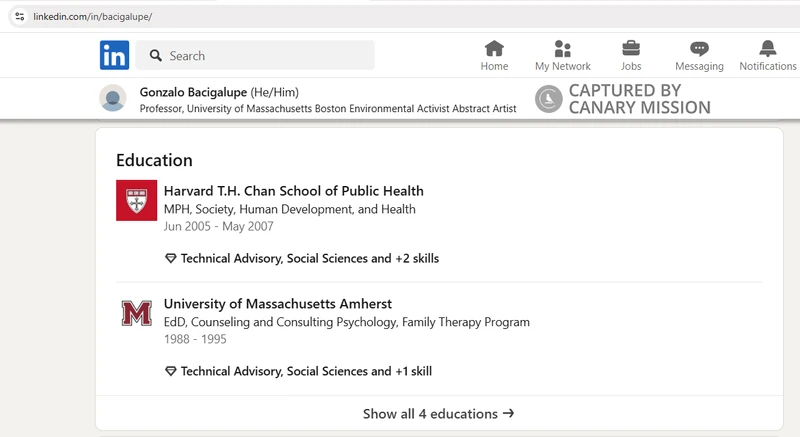Screen dimensions: 800x437
Task: Open Messaging speech bubble icon
Action: point(699,49)
